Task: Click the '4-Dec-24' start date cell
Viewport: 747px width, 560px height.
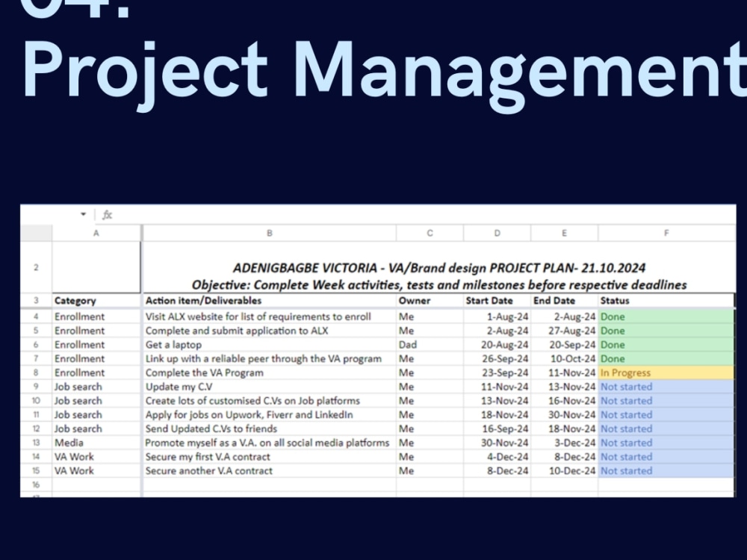Action: (497, 457)
